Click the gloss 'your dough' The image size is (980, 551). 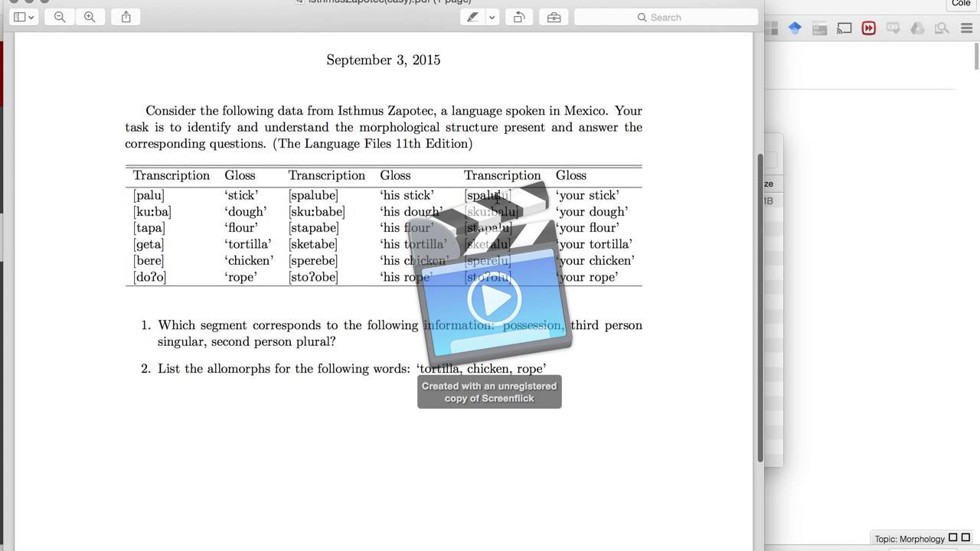592,212
